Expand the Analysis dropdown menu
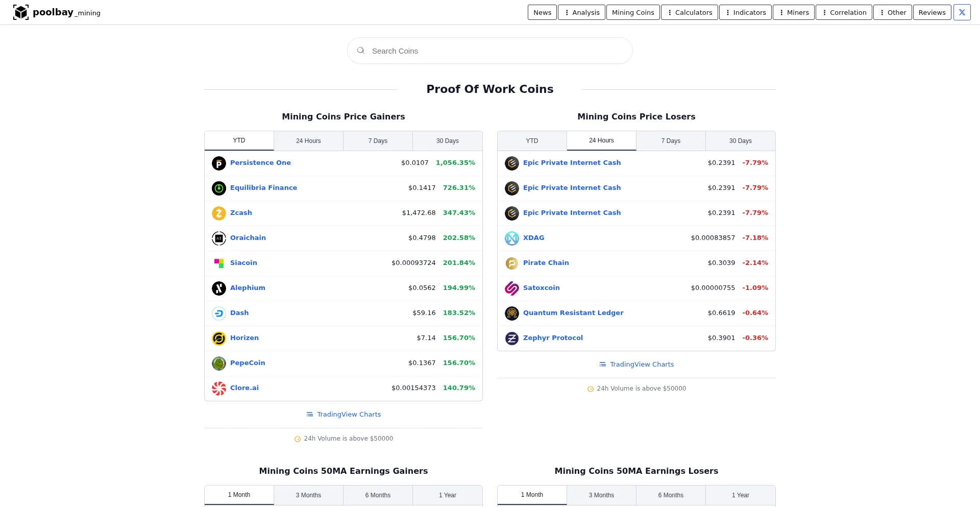This screenshot has width=980, height=507. [582, 12]
